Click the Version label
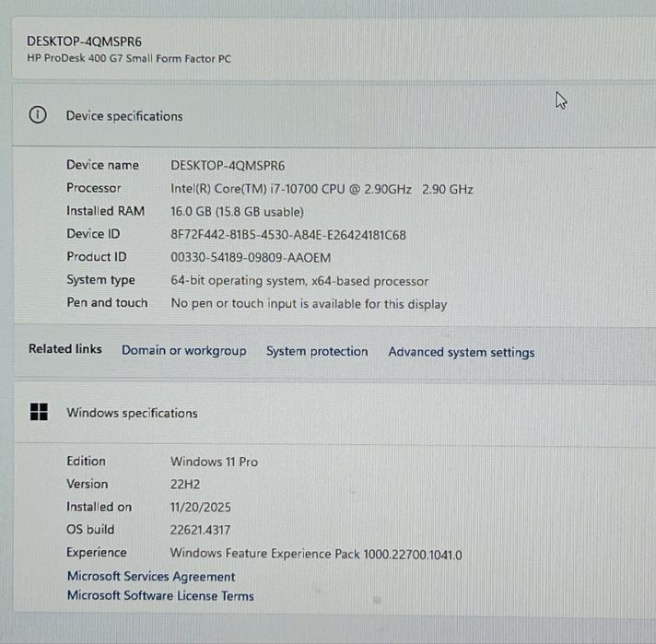Screen dimensions: 656x644 pyautogui.click(x=88, y=484)
